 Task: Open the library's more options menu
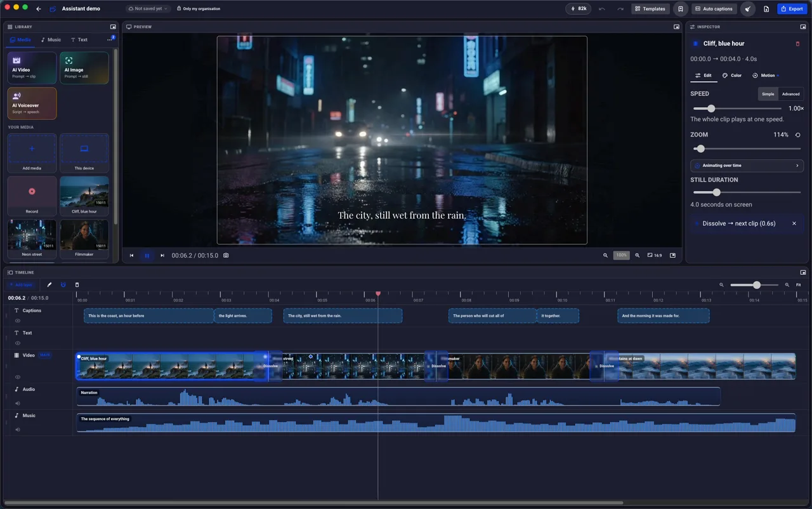[x=110, y=40]
